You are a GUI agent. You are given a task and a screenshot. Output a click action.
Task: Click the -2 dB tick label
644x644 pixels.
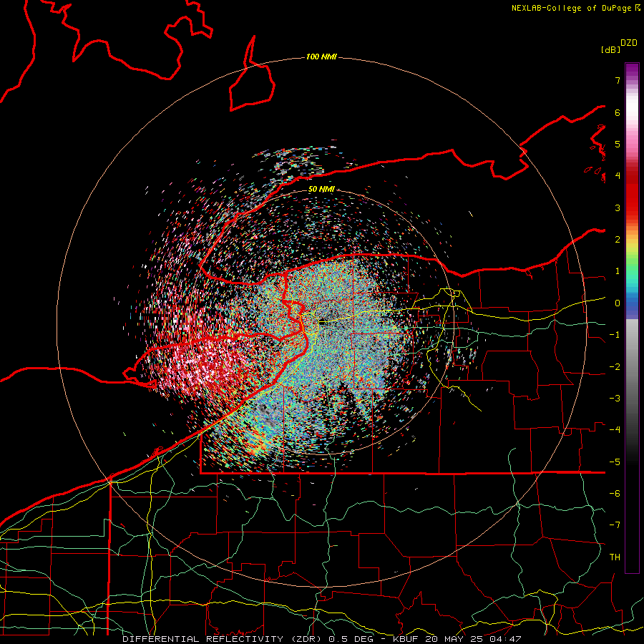615,367
